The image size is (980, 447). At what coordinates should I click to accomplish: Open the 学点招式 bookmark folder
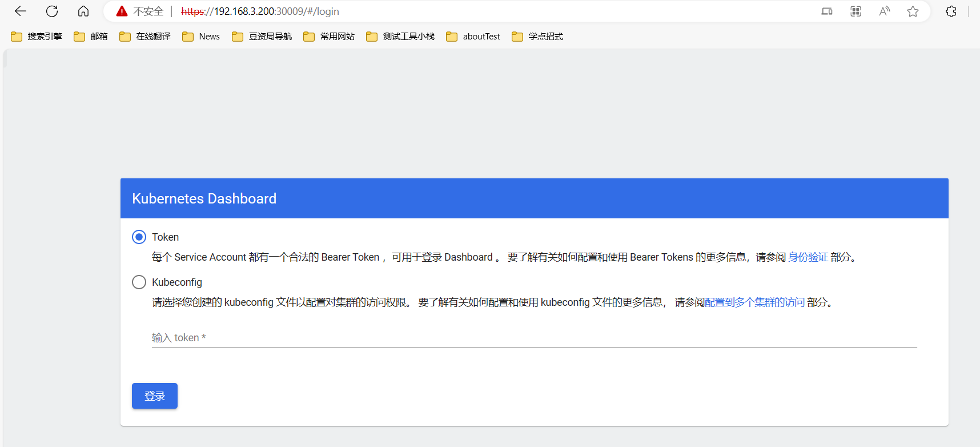537,37
